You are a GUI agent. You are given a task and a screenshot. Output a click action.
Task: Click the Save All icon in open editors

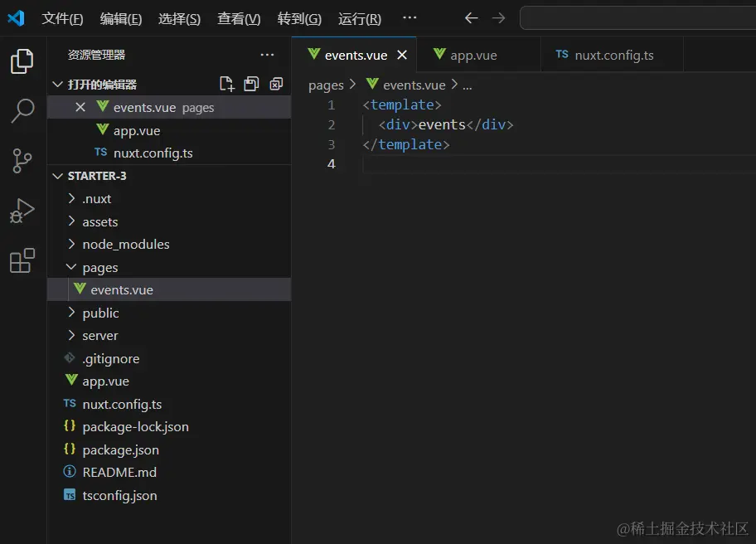click(x=251, y=84)
